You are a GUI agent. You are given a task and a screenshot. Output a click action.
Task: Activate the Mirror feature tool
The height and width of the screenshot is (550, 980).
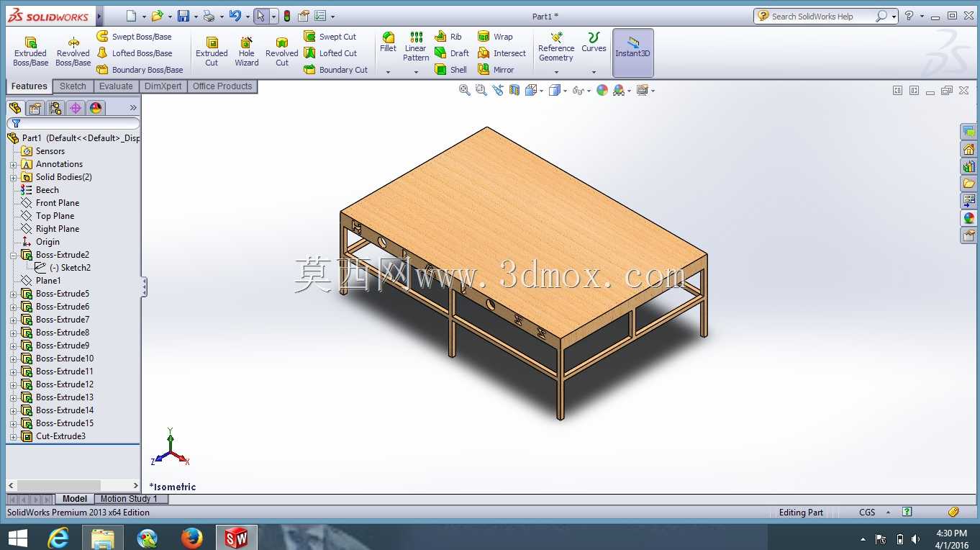496,70
